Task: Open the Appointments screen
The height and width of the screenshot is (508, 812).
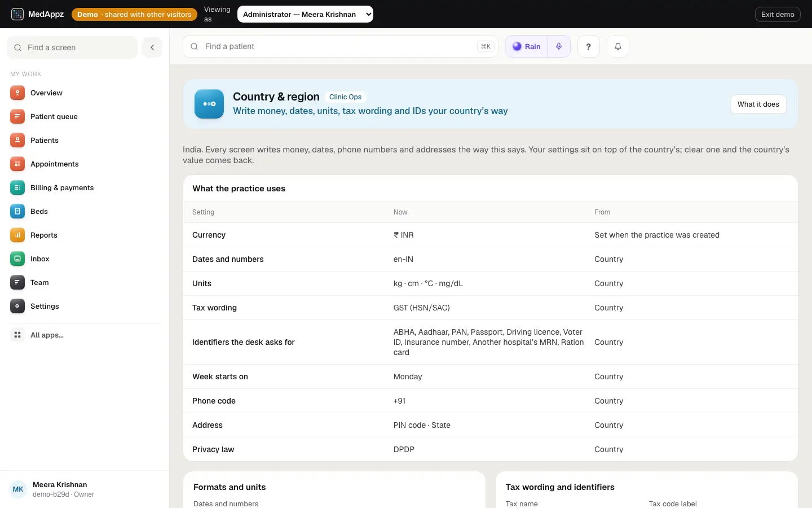Action: click(85, 164)
